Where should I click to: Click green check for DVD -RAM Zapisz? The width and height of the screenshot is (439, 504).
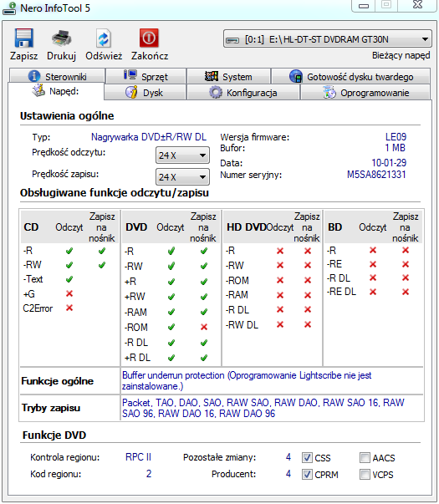coord(203,312)
